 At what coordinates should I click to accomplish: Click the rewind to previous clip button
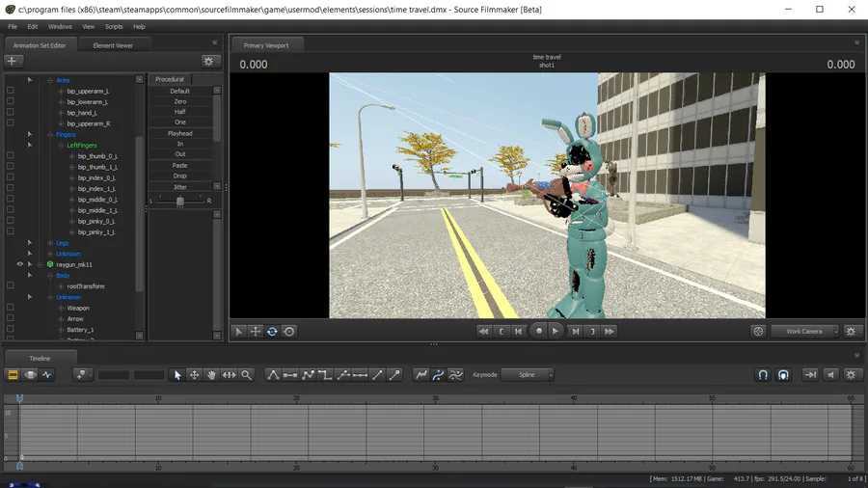483,332
